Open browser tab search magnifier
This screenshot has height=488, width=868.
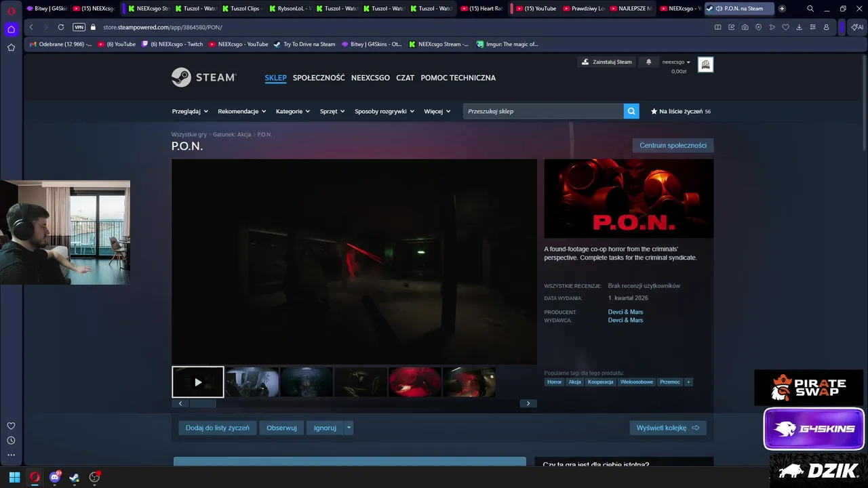pos(810,8)
